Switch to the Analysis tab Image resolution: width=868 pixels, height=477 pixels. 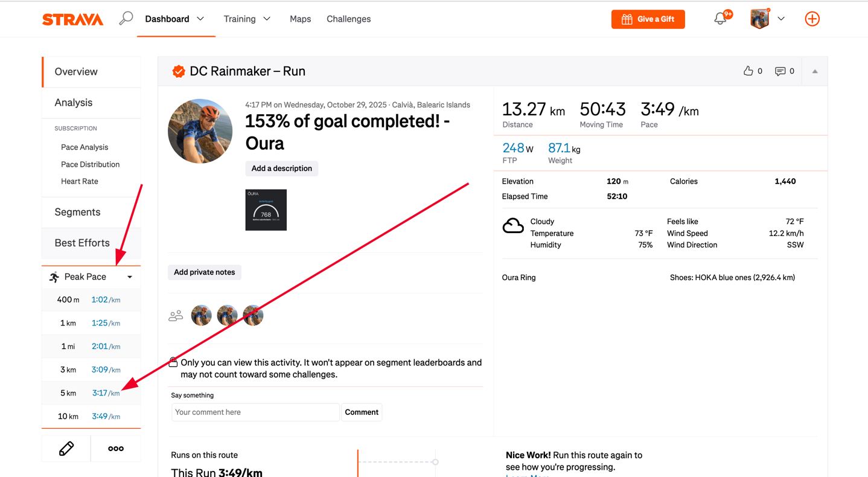pos(74,103)
